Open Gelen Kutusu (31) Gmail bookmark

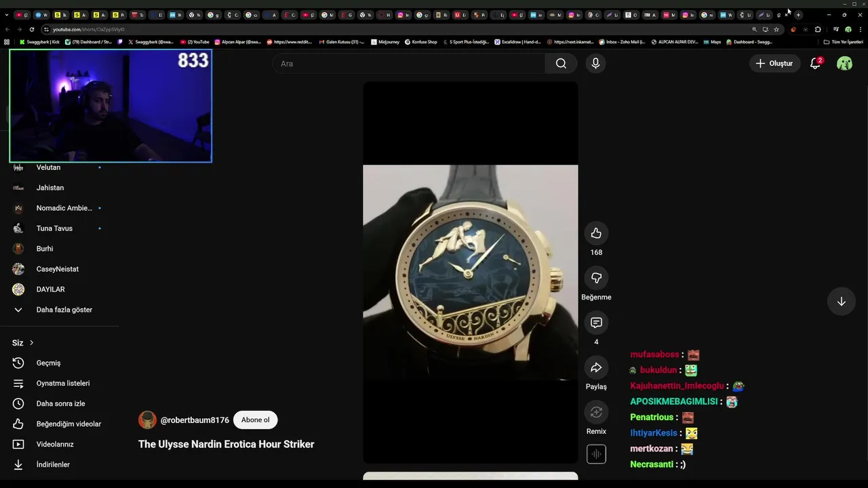(341, 42)
